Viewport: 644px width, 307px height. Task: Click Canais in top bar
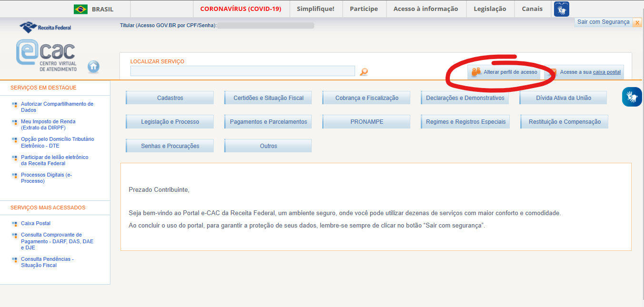tap(532, 9)
